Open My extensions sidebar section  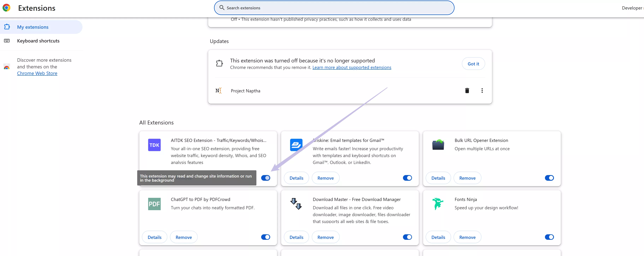click(x=33, y=27)
